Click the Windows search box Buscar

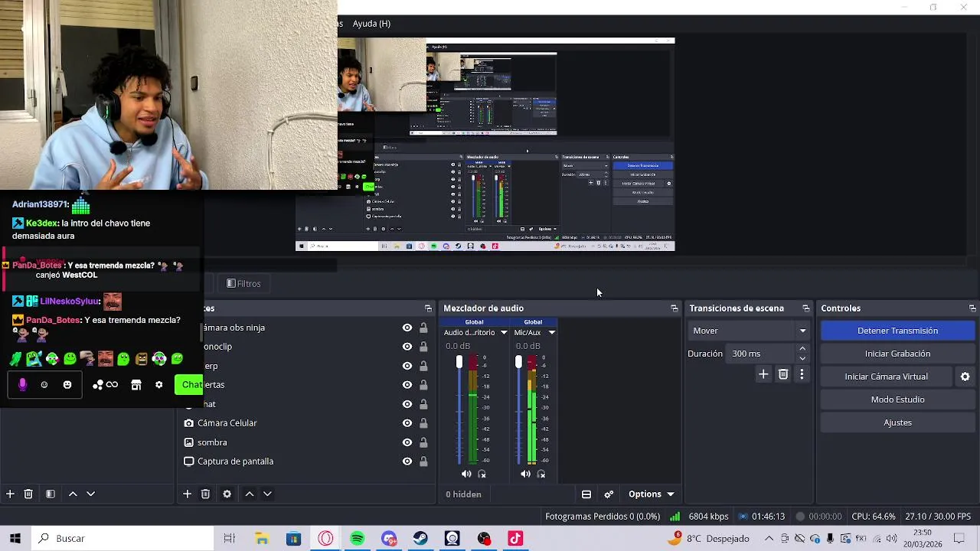122,539
